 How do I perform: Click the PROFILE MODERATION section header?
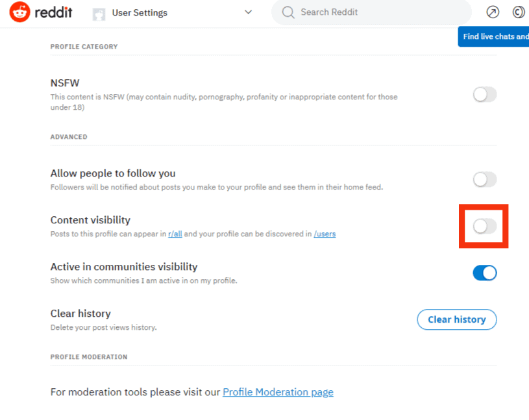click(x=89, y=357)
